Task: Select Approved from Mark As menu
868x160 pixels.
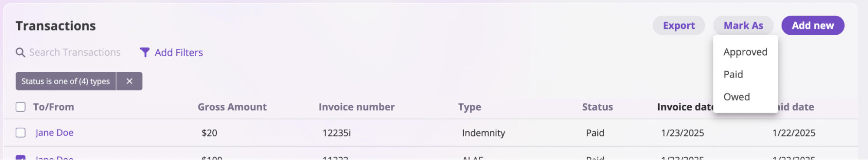Action: coord(746,52)
